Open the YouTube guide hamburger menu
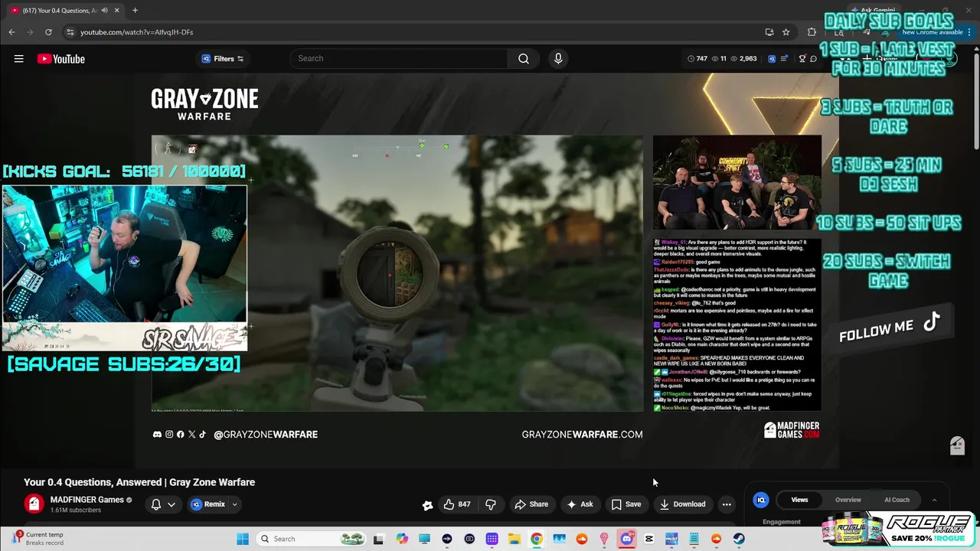Screen dimensions: 980x551 18,59
